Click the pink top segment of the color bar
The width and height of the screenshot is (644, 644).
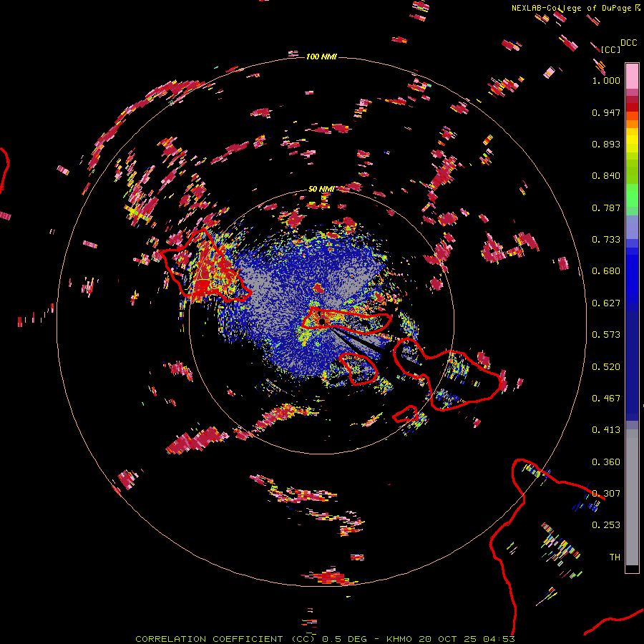coord(632,77)
